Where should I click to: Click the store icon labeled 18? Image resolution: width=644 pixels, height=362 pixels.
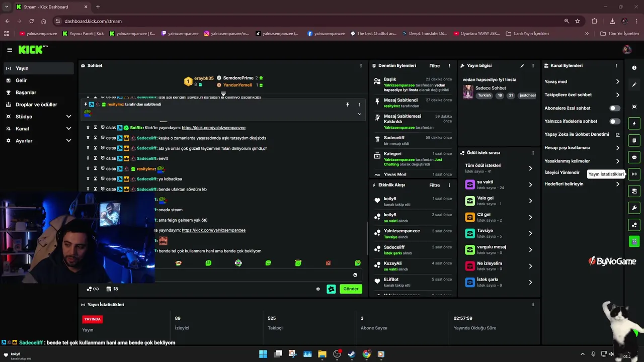pyautogui.click(x=112, y=289)
